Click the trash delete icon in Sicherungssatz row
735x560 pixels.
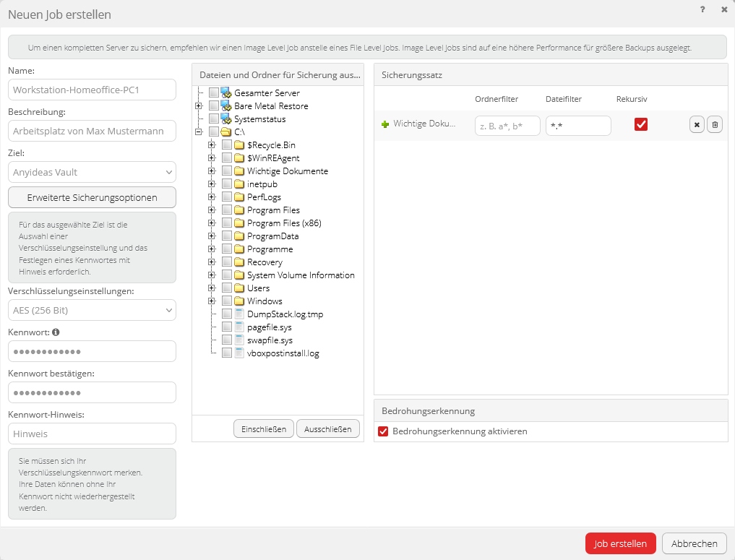715,125
